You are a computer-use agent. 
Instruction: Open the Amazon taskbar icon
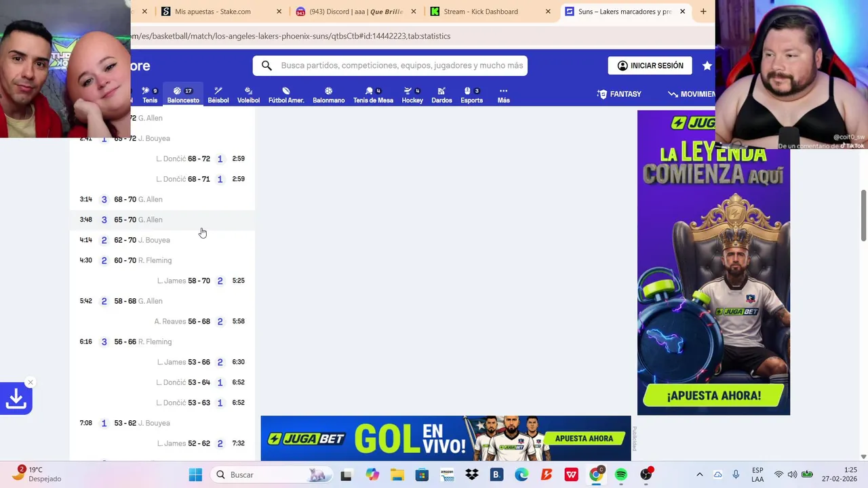[x=446, y=474]
